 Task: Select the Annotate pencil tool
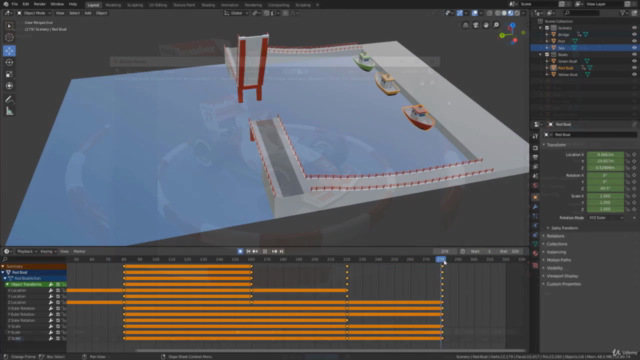tap(9, 99)
